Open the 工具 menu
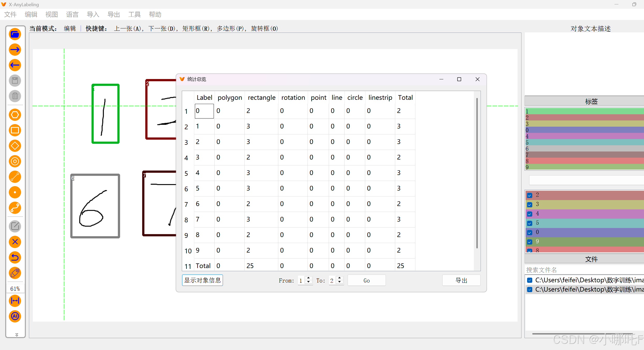644x350 pixels. [134, 14]
